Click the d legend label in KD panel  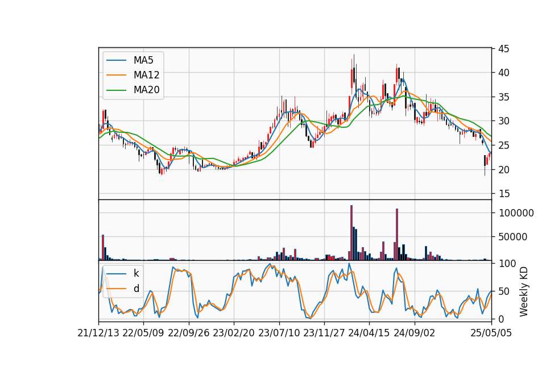point(136,289)
